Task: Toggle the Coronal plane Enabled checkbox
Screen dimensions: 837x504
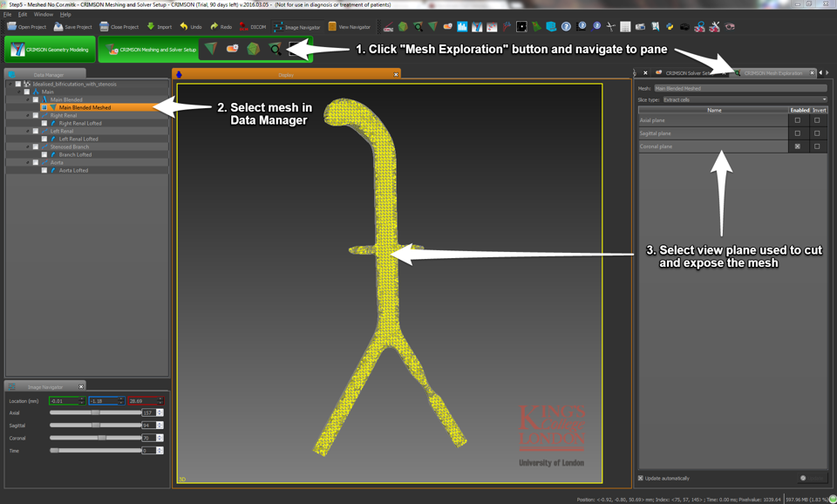Action: click(797, 146)
